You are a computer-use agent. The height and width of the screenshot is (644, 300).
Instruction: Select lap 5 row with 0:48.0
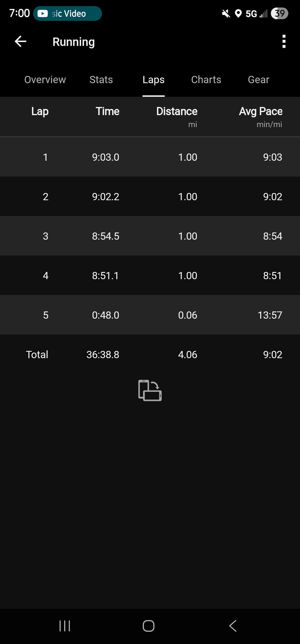[150, 315]
